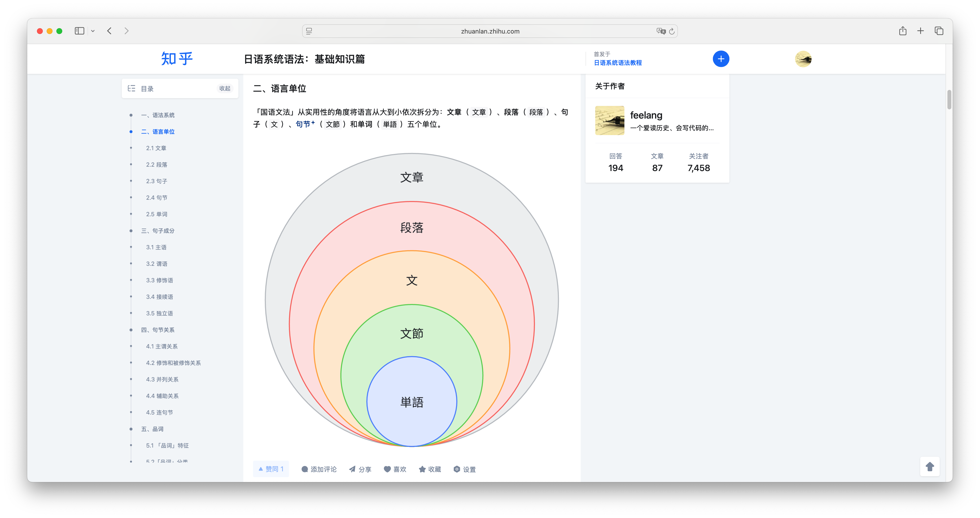The width and height of the screenshot is (980, 518).
Task: Click author feelang's avatar thumbnail
Action: [609, 120]
